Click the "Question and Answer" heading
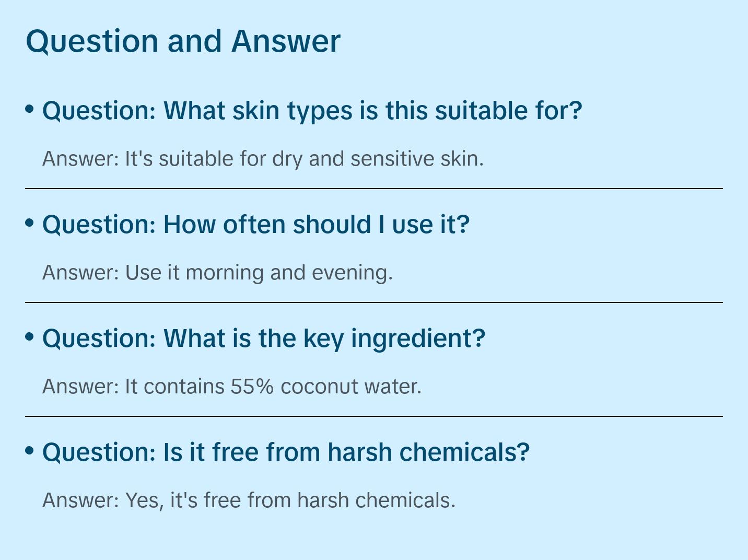Image resolution: width=748 pixels, height=560 pixels. pos(183,41)
